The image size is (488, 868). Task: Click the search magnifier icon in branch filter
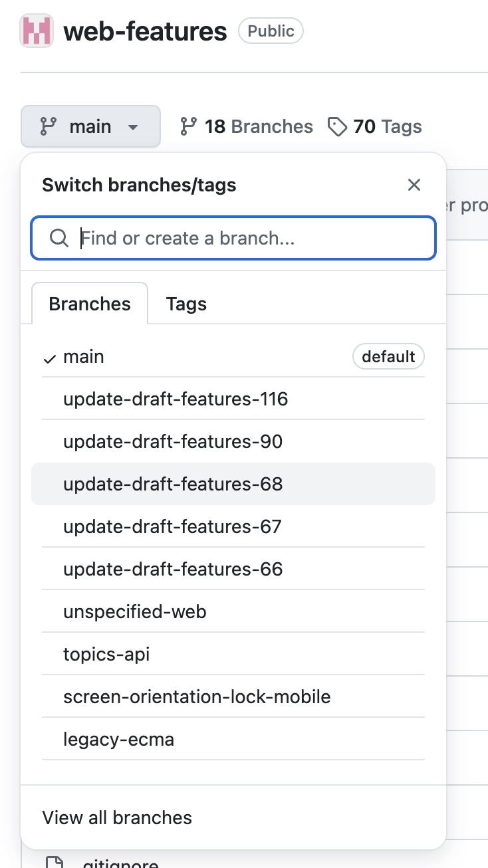59,238
